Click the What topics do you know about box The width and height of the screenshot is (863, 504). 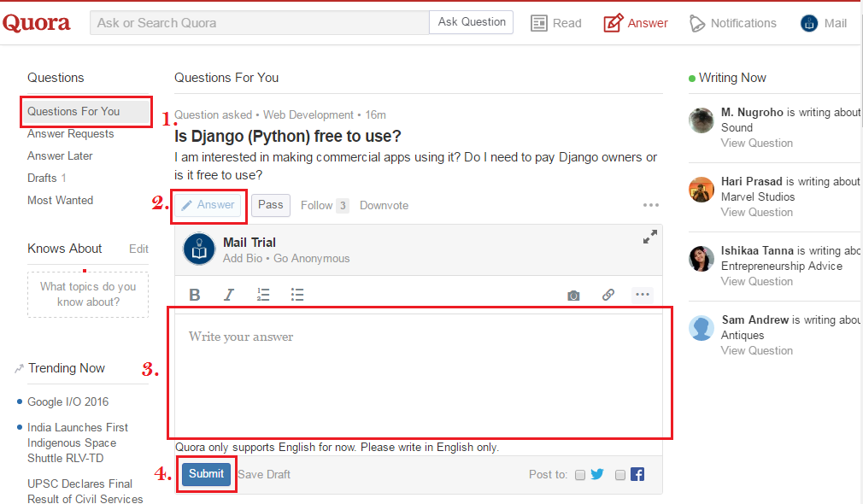[x=88, y=295]
